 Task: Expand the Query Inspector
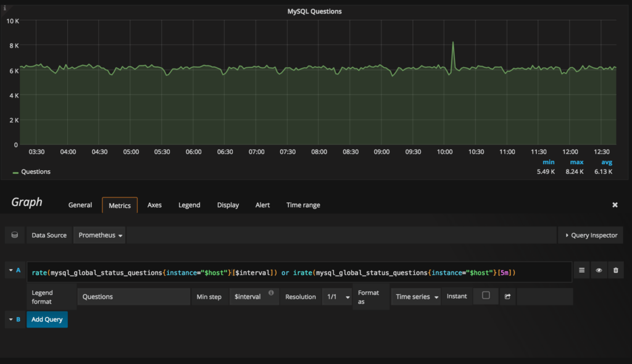point(591,235)
